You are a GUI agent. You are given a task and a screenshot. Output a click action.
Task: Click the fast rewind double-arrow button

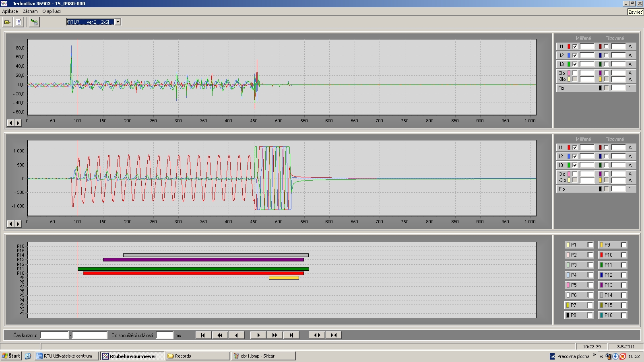pos(220,335)
